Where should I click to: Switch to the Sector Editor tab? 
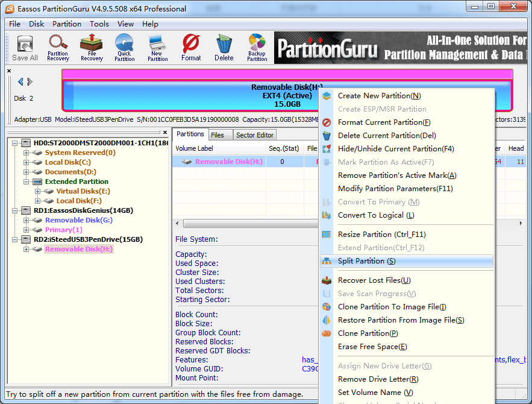tap(255, 135)
